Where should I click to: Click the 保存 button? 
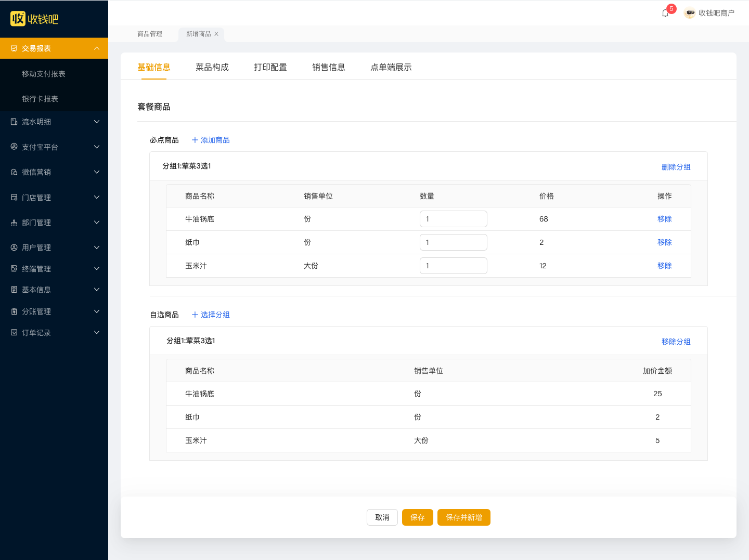pyautogui.click(x=418, y=517)
